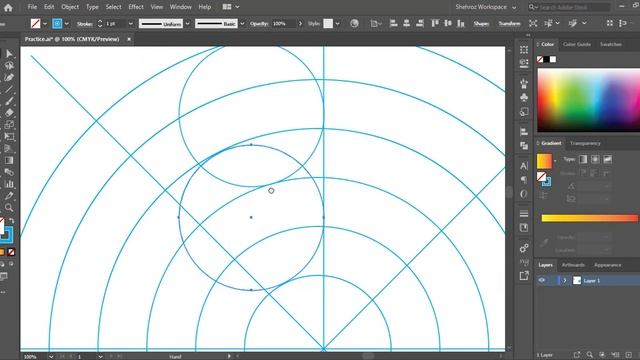Open the Pathfinder panel icon
The image size is (640, 360).
(x=524, y=146)
